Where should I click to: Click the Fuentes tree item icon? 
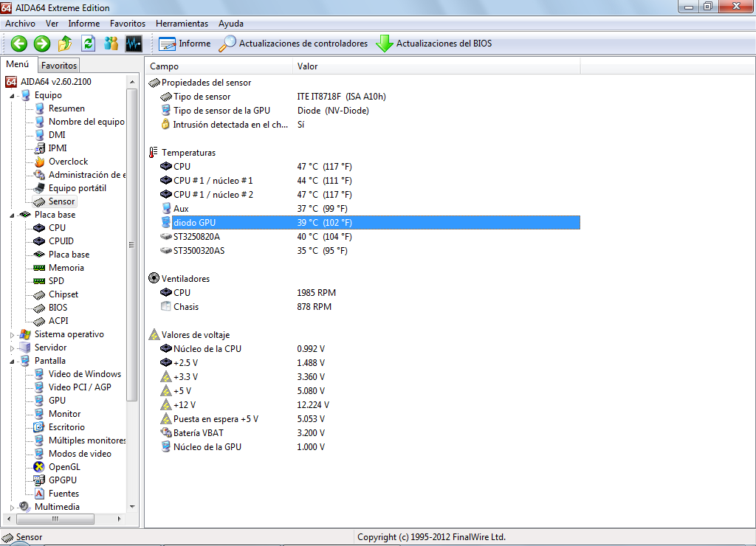pos(39,494)
